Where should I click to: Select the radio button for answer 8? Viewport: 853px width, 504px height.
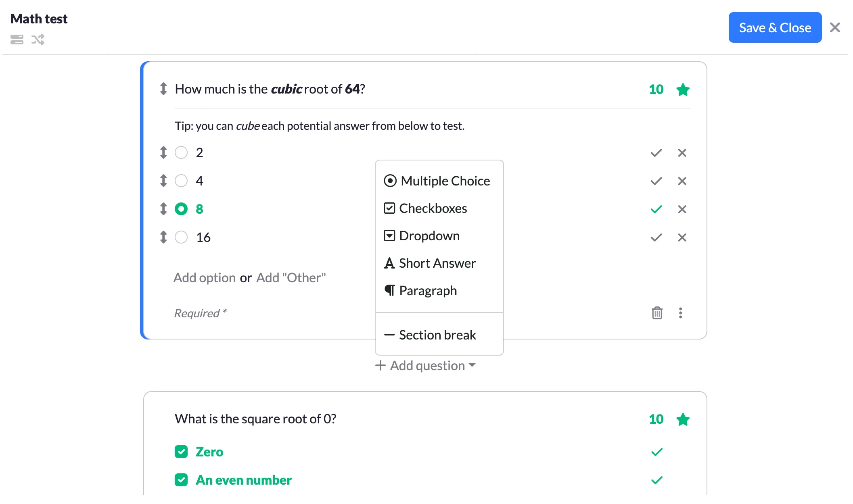pos(182,209)
